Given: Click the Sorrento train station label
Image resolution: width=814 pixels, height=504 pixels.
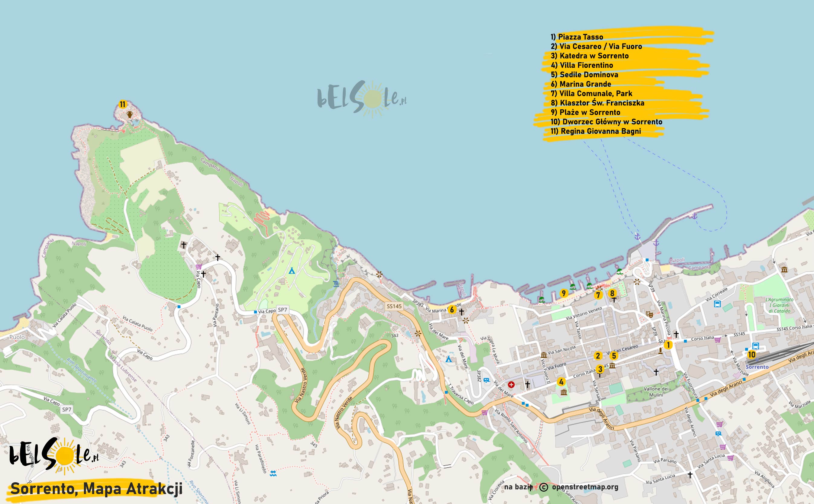Looking at the screenshot, I should point(757,367).
